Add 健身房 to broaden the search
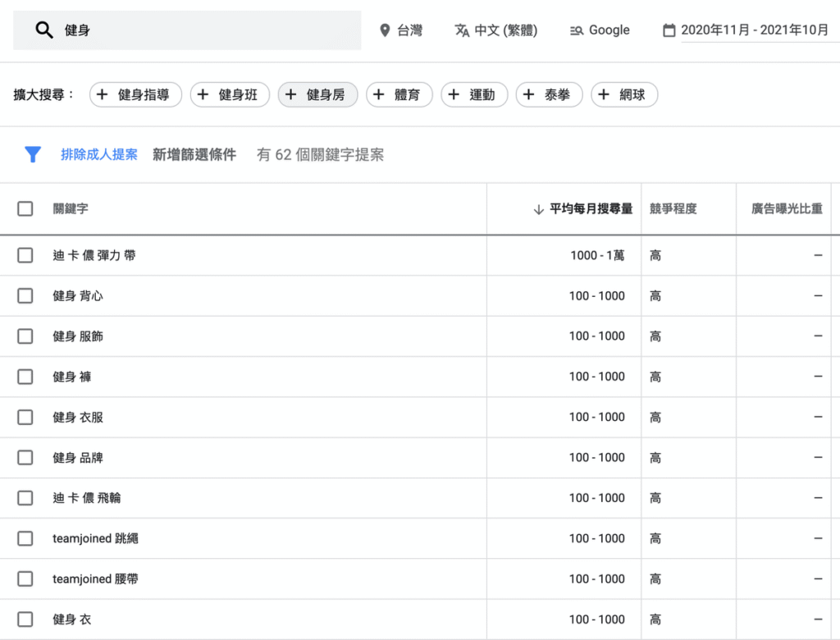 pyautogui.click(x=317, y=95)
